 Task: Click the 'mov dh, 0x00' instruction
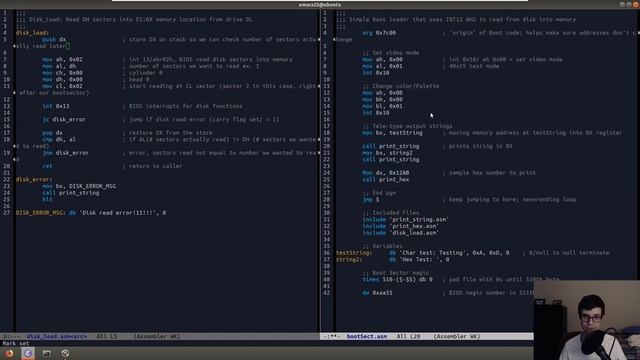click(62, 80)
